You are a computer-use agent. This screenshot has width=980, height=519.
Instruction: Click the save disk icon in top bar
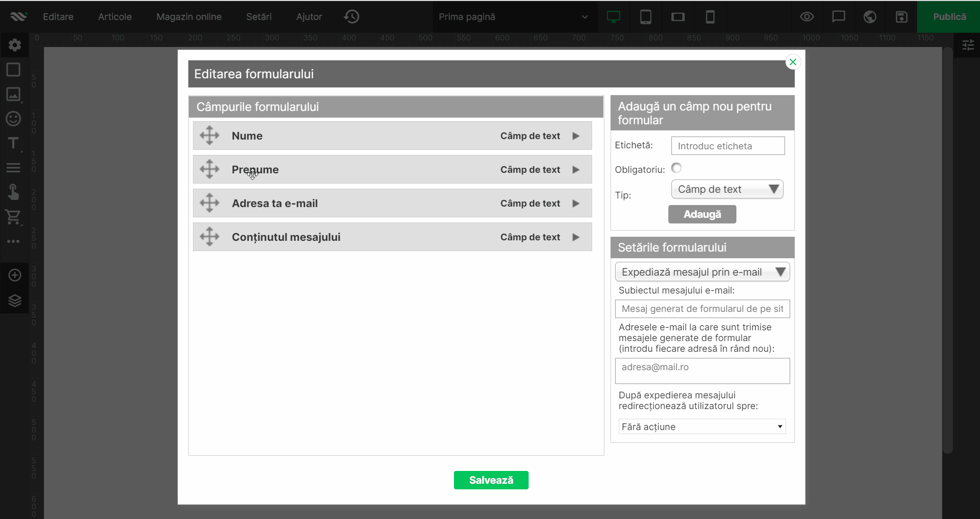[901, 17]
